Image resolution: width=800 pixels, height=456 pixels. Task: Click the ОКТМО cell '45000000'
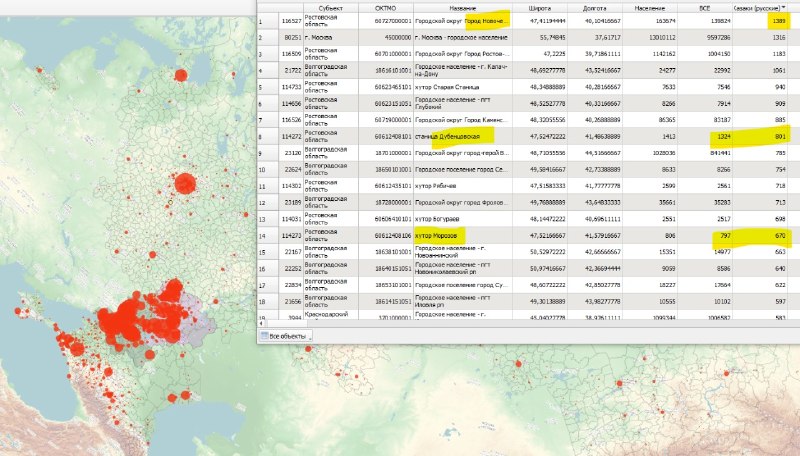tap(386, 38)
